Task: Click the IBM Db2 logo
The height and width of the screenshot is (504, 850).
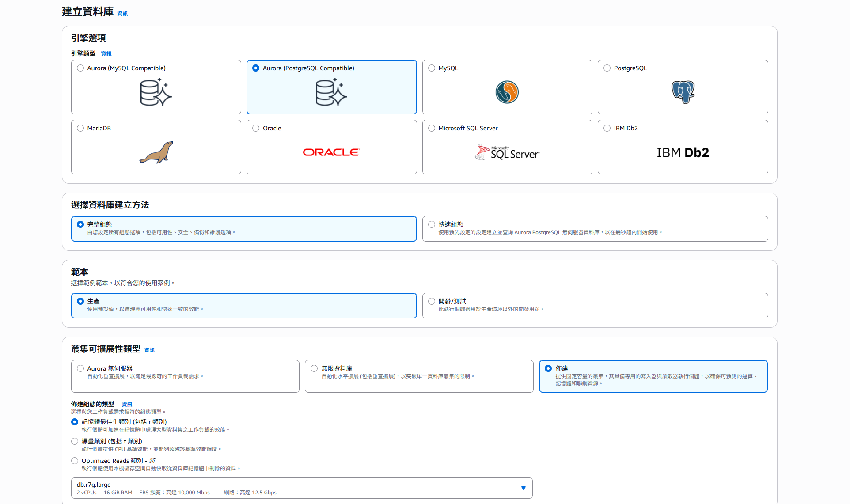Action: [x=683, y=152]
